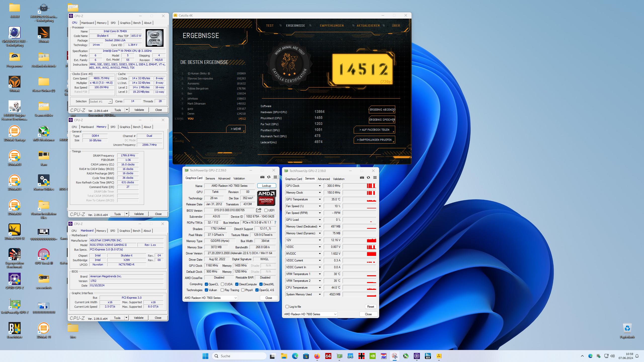This screenshot has width=644, height=362.
Task: Expand the CPU Temperature sensor dropdown
Action: [320, 288]
